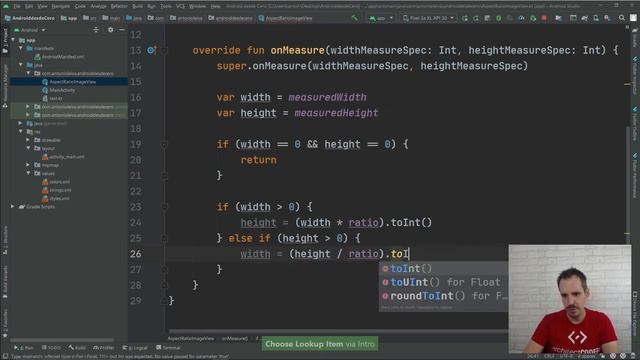640x360 pixels.
Task: Click the AspectRatioImageView breadcrumb
Action: (285, 18)
